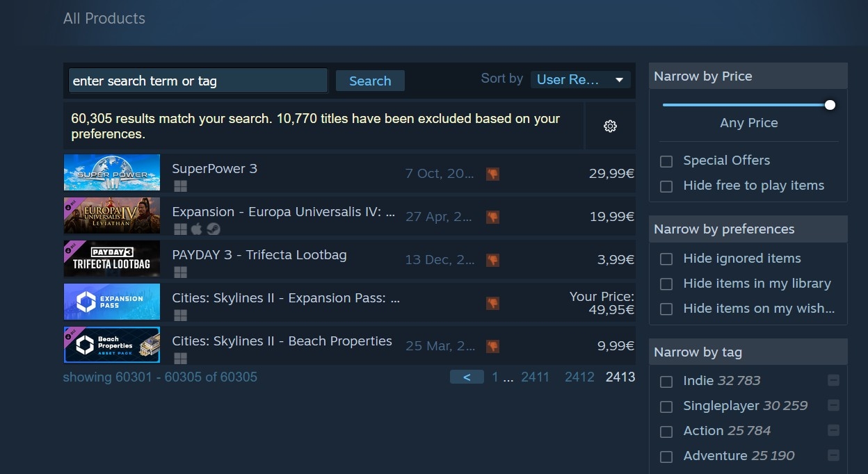The width and height of the screenshot is (868, 474).
Task: Open search preferences gear icon
Action: point(610,126)
